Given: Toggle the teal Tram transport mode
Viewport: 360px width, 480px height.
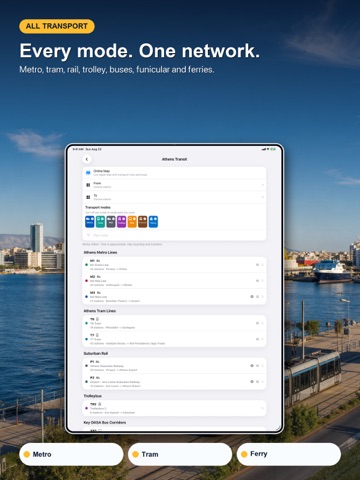Looking at the screenshot, I should 100,222.
